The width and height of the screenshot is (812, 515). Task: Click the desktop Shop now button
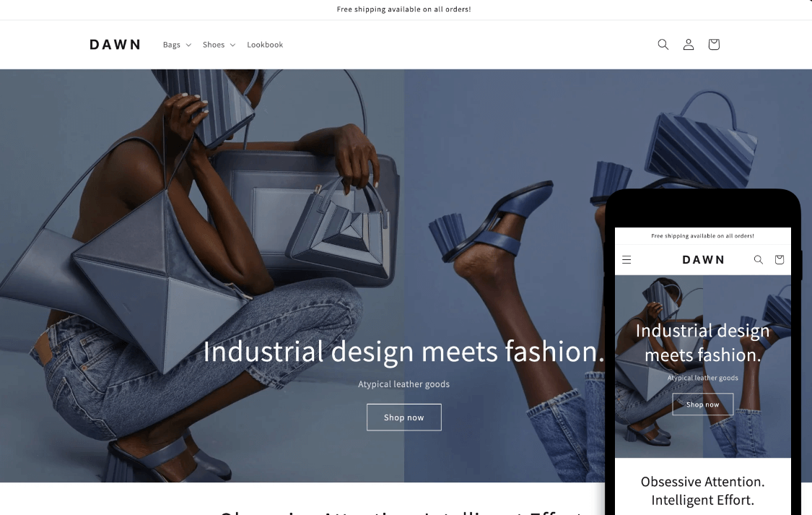click(404, 417)
